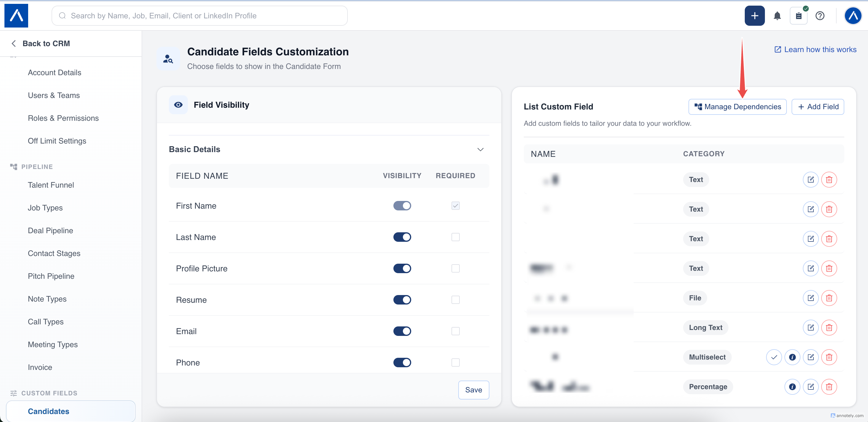
Task: Delete the File custom field
Action: click(x=829, y=298)
